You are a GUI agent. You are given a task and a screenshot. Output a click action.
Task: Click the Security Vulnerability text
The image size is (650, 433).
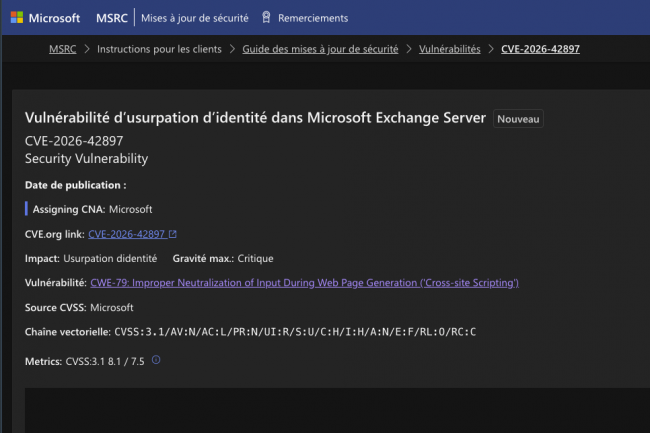click(86, 158)
